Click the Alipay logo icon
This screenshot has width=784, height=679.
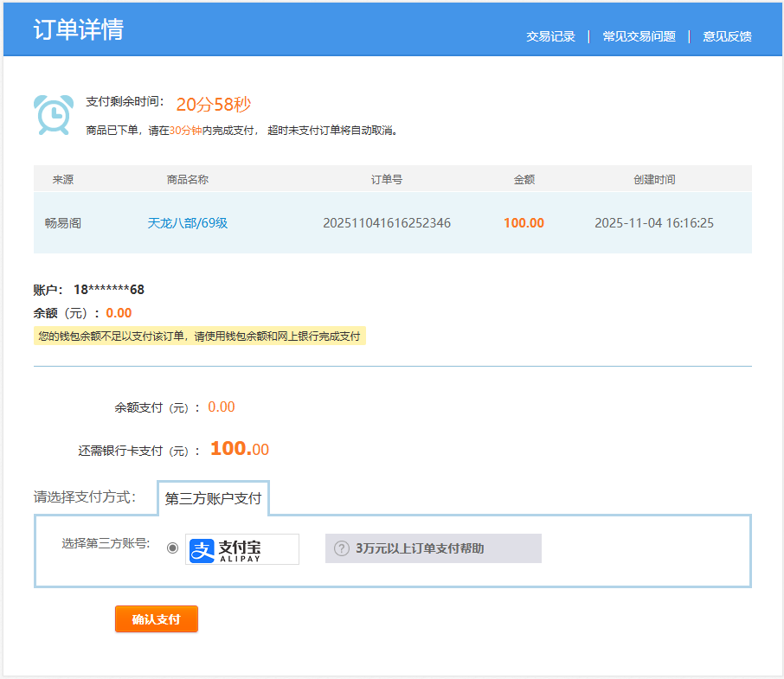point(242,548)
